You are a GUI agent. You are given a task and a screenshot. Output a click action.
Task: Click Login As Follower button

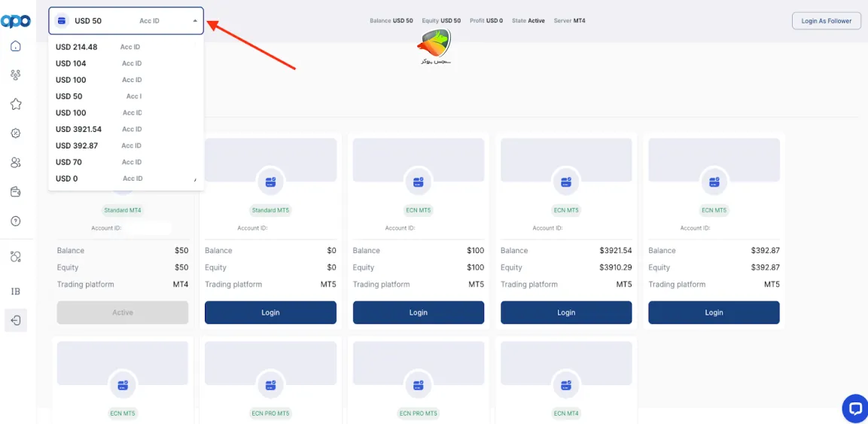[826, 21]
